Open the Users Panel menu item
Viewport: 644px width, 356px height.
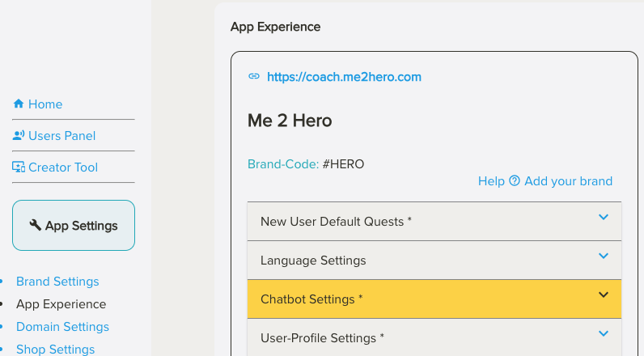click(x=61, y=136)
